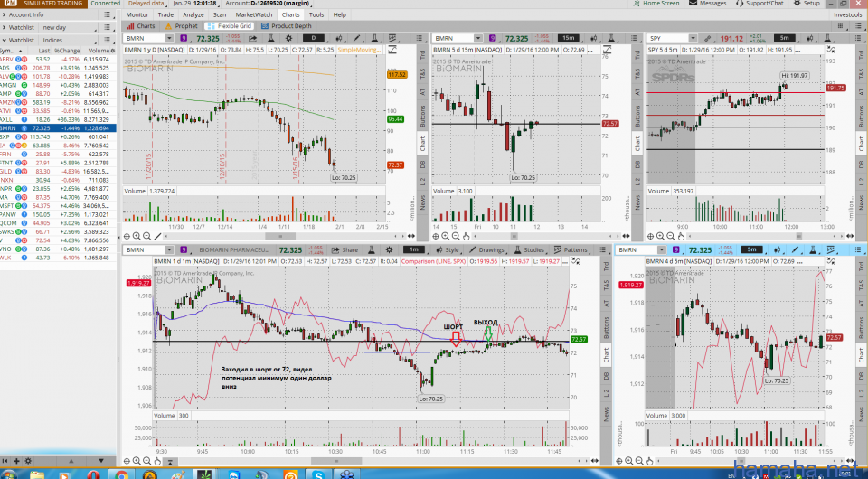
Task: Toggle AT side panel on daily chart
Action: coord(422,92)
